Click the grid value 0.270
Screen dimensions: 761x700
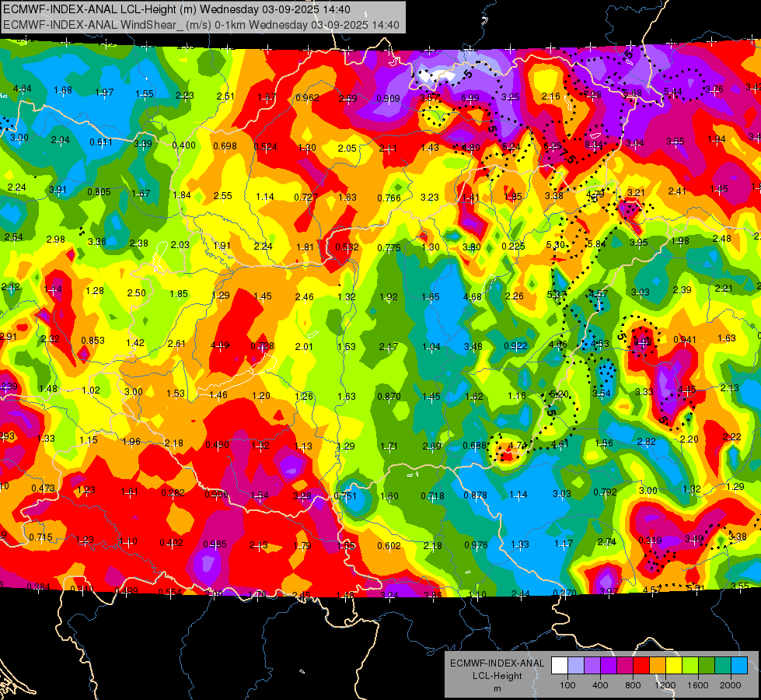565,593
